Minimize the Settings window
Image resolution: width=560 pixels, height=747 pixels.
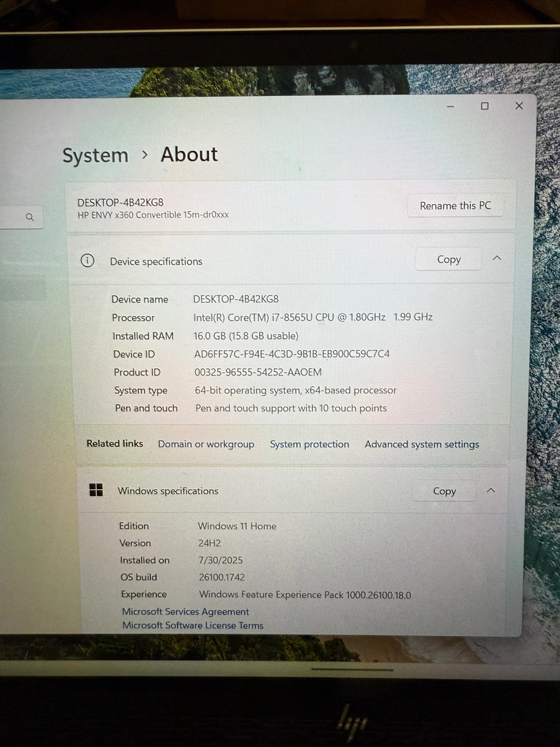[x=450, y=106]
